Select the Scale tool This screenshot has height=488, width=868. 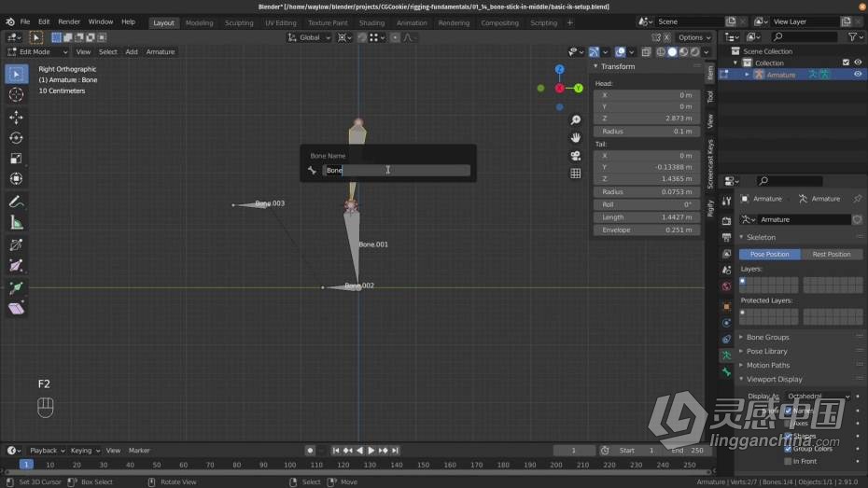pos(16,159)
